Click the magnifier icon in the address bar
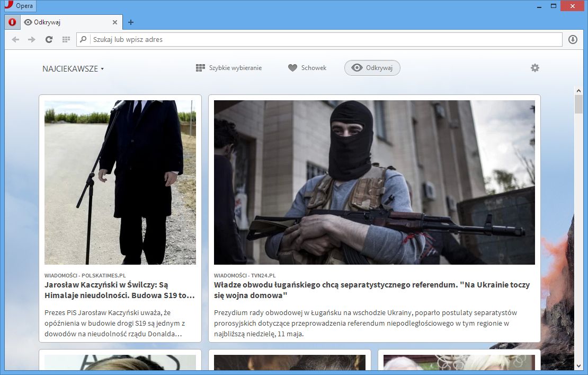The width and height of the screenshot is (588, 375). click(x=83, y=39)
